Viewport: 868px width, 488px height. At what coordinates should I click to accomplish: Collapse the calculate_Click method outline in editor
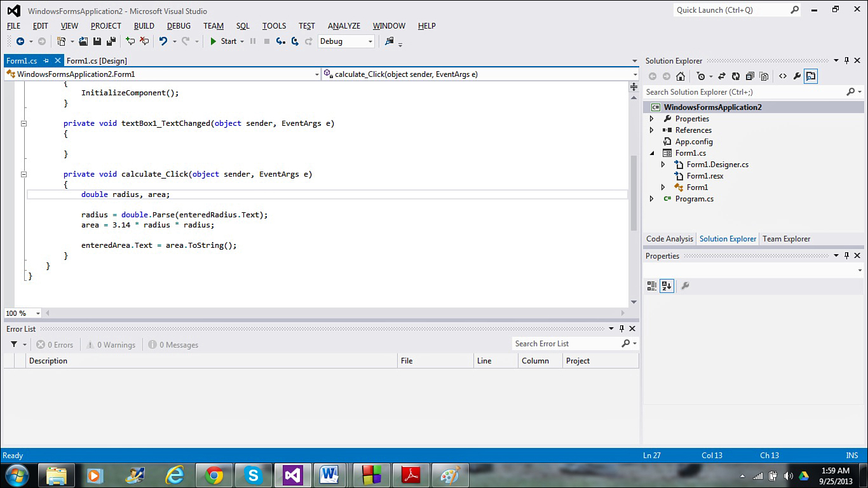coord(24,174)
